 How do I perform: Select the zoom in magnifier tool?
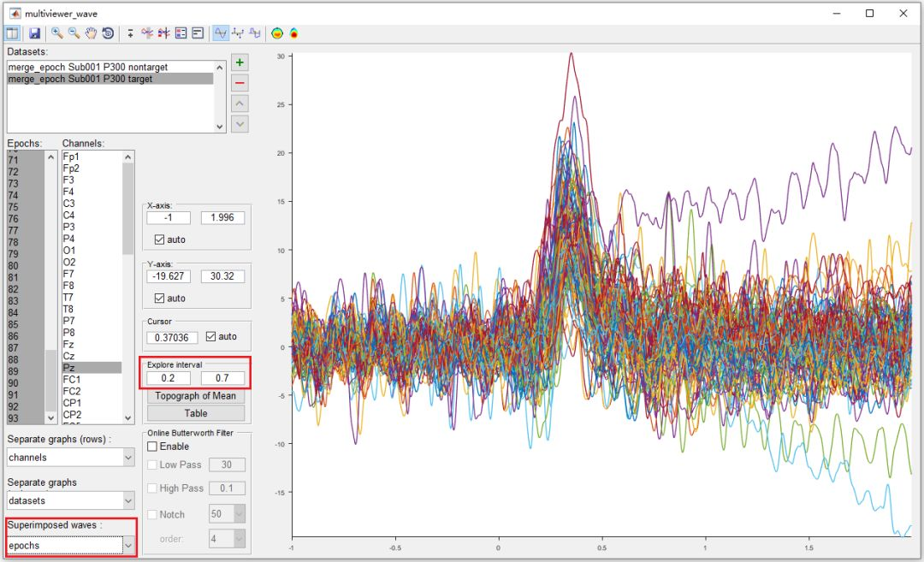tap(56, 33)
